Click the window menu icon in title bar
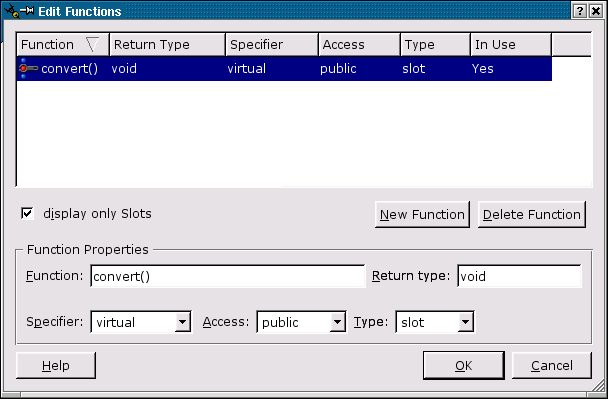This screenshot has width=608, height=399. tap(12, 11)
